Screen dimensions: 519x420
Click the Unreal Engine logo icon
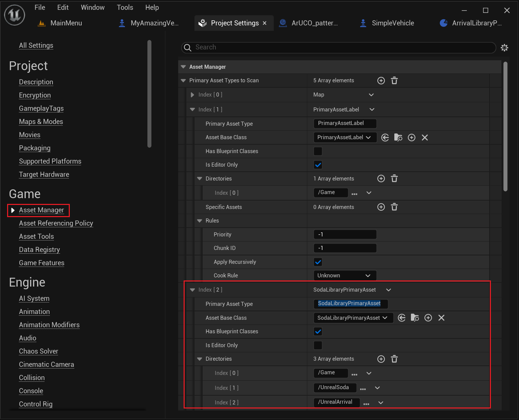15,15
